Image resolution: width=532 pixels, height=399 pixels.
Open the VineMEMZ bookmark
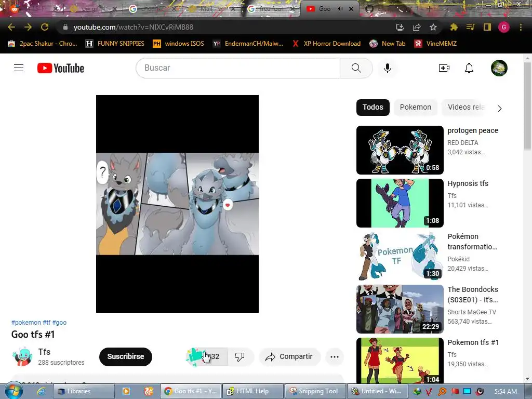click(436, 44)
